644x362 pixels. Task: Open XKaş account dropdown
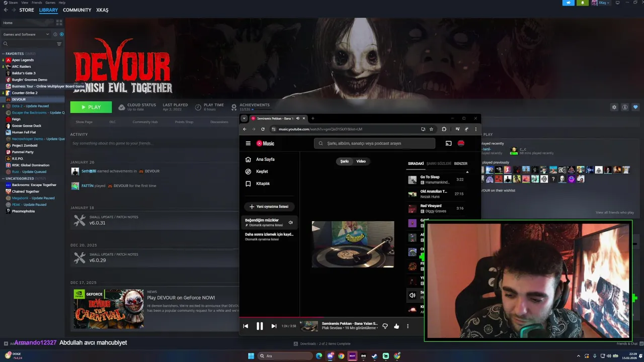[x=601, y=3]
